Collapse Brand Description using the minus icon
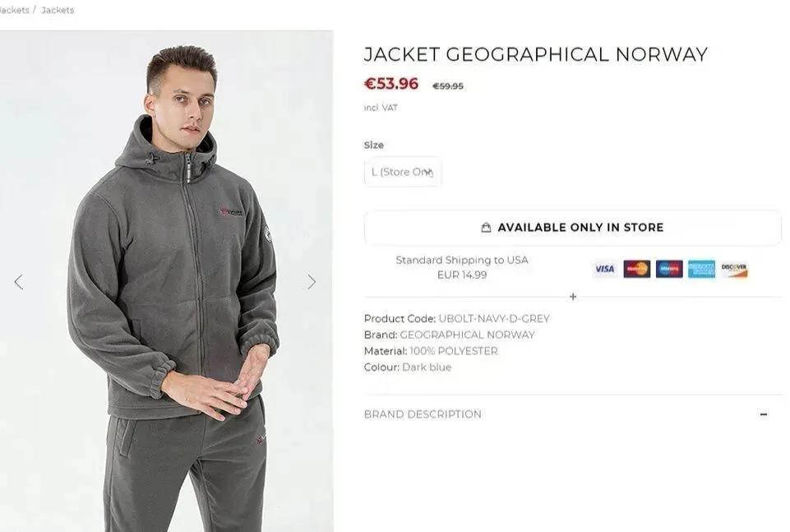Screen dimensions: 790x532 764,414
